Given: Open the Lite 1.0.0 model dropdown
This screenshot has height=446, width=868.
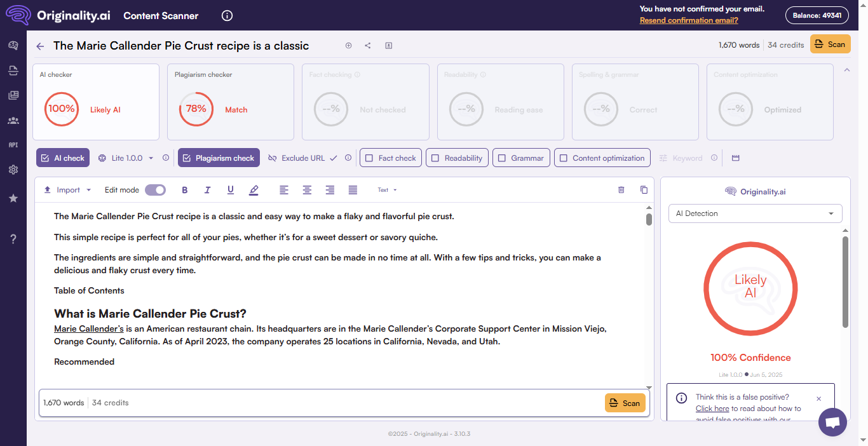Looking at the screenshot, I should pyautogui.click(x=126, y=158).
